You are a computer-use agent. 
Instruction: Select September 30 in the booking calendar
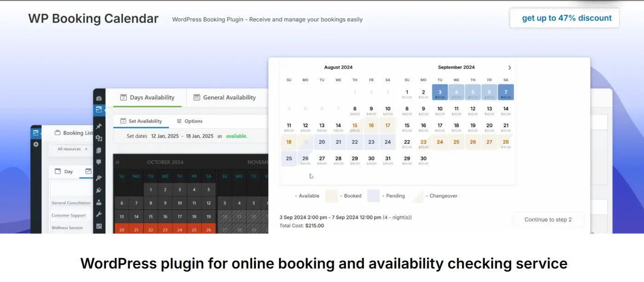click(x=423, y=159)
